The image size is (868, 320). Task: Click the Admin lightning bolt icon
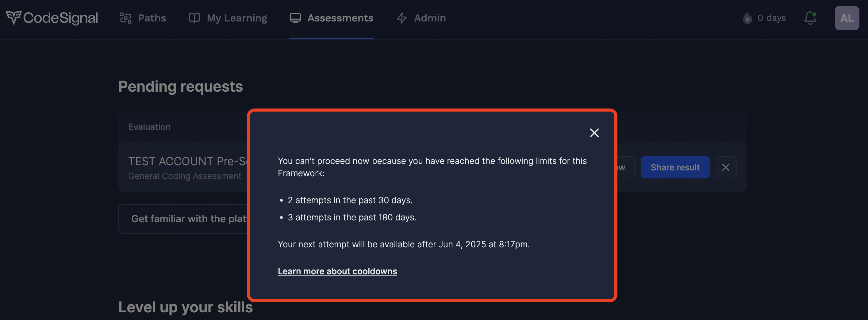402,18
